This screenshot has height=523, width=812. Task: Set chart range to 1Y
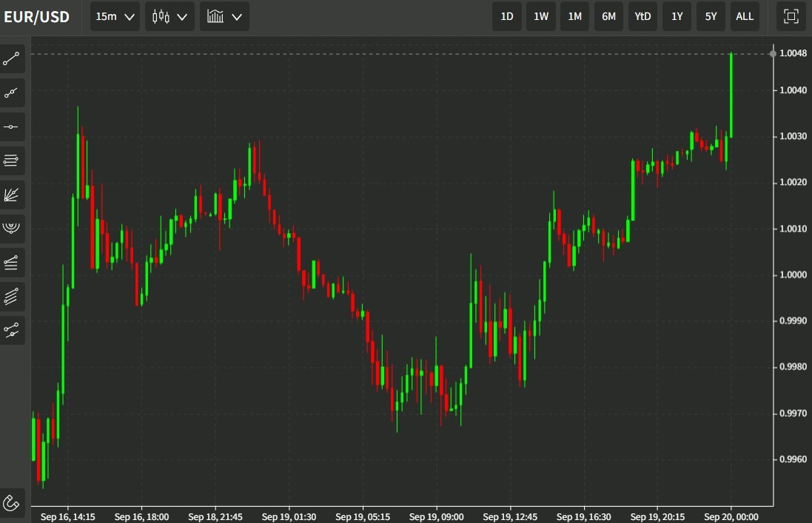[677, 16]
